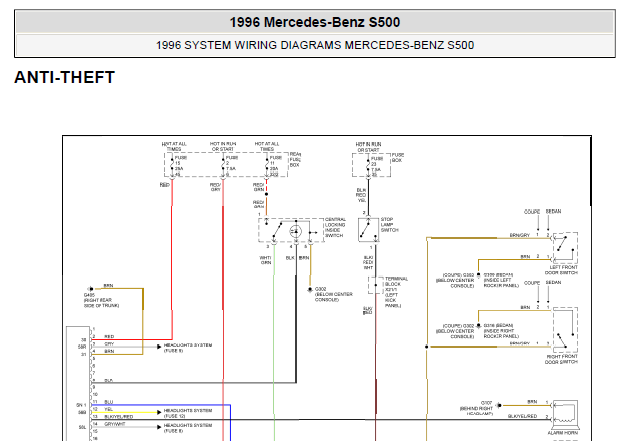619x441 pixels.
Task: Click the 'RED' wire label at connector pin 2
Action: pyautogui.click(x=109, y=336)
